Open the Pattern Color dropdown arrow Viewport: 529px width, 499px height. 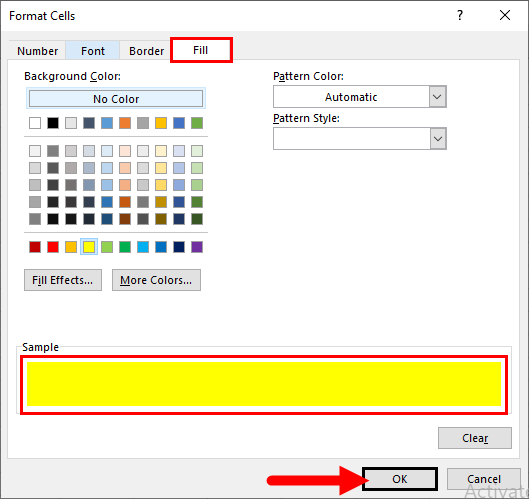438,97
